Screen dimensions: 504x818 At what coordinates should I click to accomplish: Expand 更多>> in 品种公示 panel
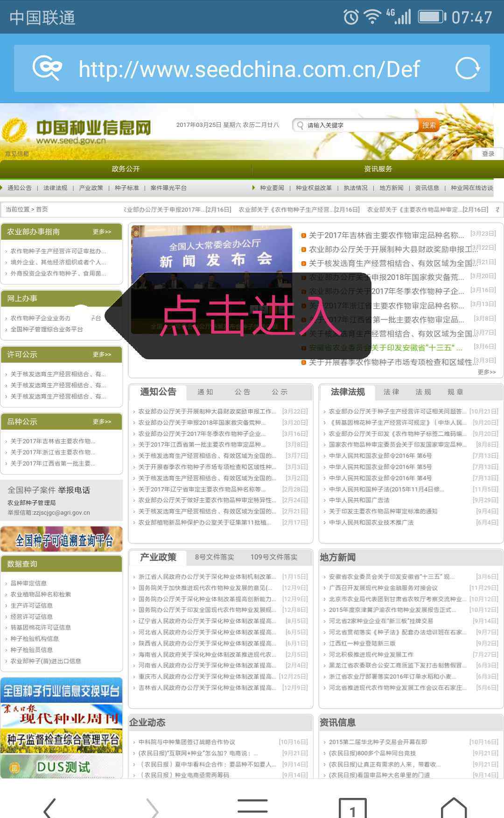coord(102,422)
